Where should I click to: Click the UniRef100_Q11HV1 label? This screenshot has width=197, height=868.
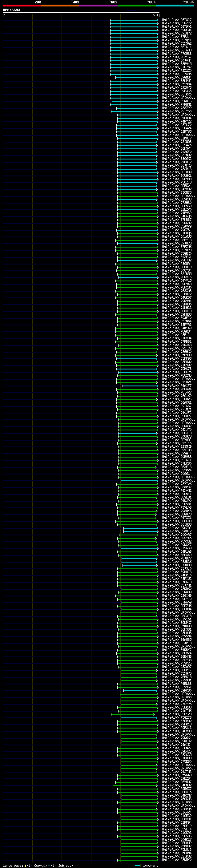[x=176, y=382]
